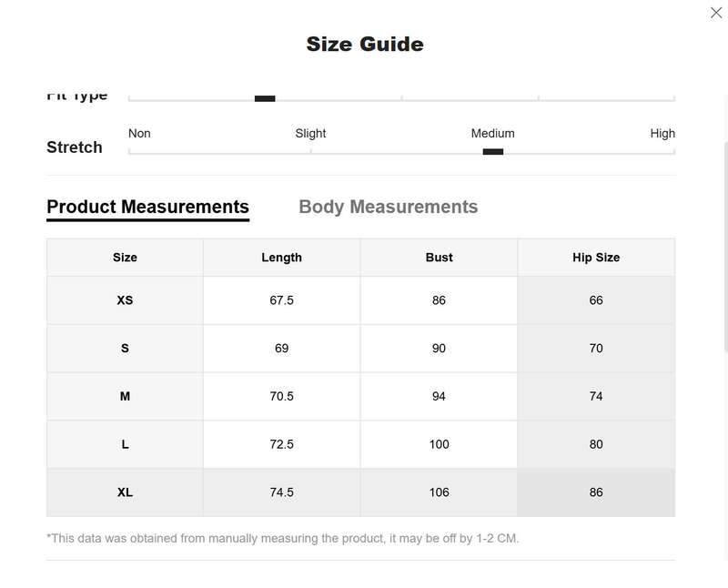Click the Length column header

(281, 258)
